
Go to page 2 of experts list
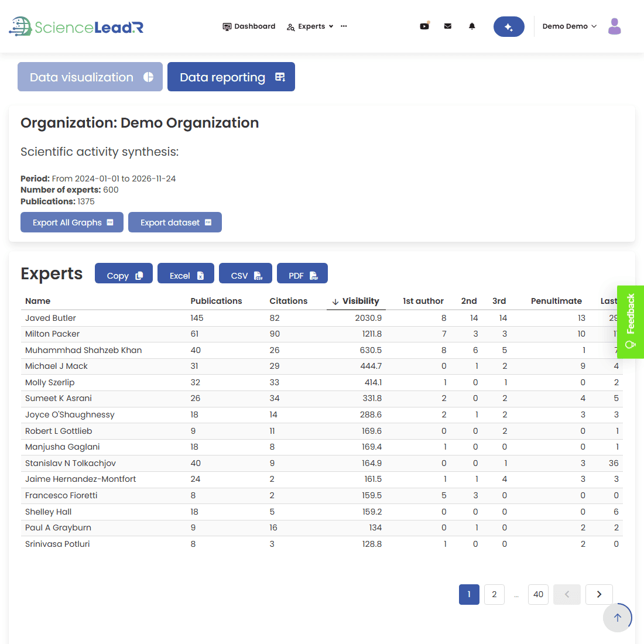pos(494,594)
